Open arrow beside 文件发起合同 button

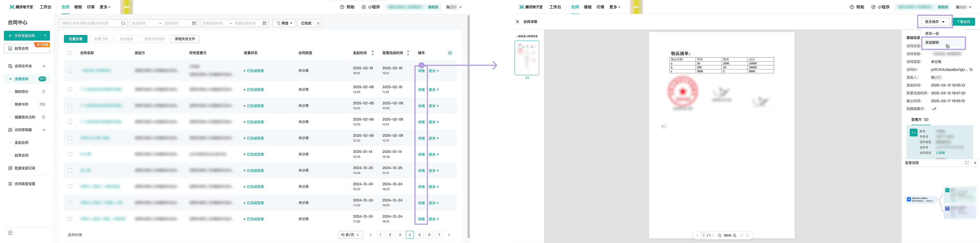point(45,35)
